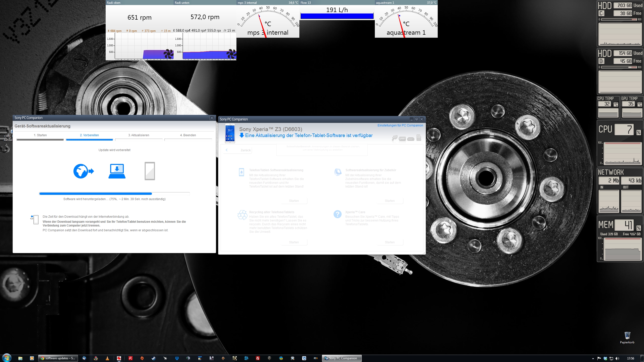Screen dimensions: 644x362
Task: Launch Steam from the taskbar
Action: [x=153, y=358]
